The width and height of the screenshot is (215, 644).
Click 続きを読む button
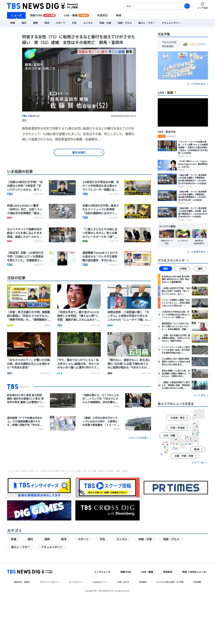coord(79,152)
